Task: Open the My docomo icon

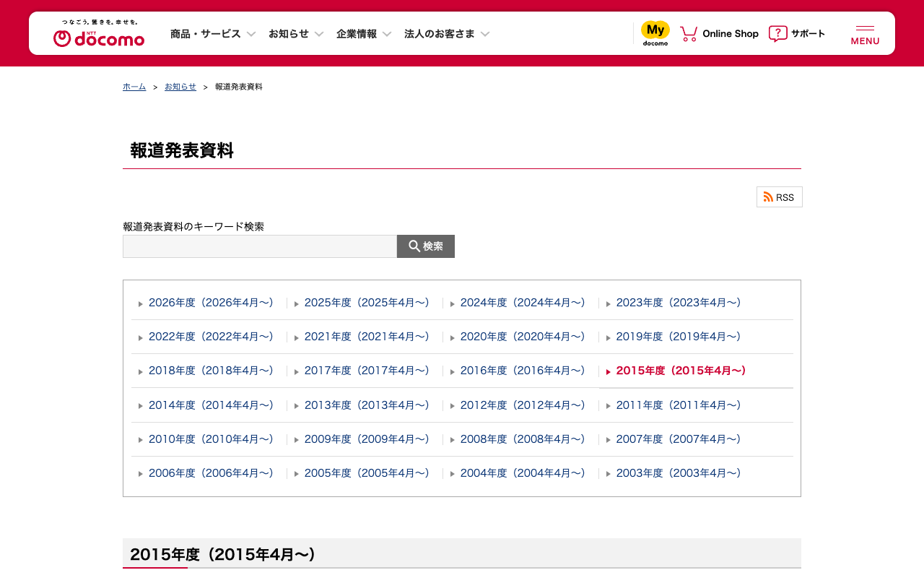Action: [x=655, y=33]
